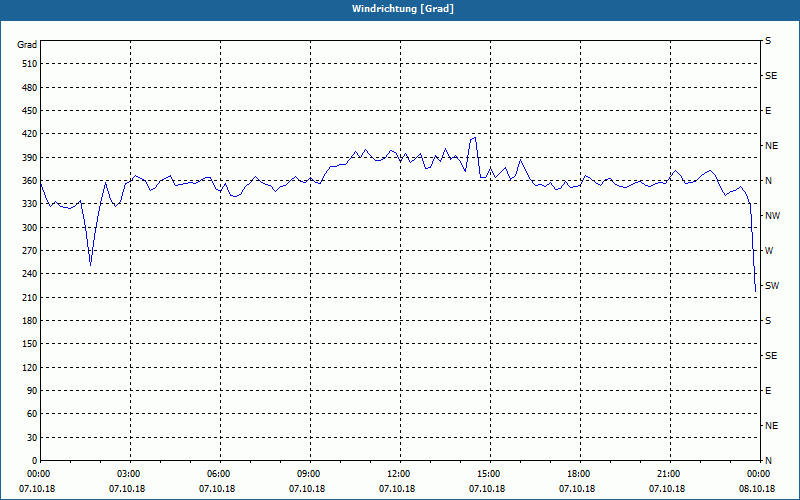
Task: Pick the 90 y-axis label
Action: tap(32, 391)
